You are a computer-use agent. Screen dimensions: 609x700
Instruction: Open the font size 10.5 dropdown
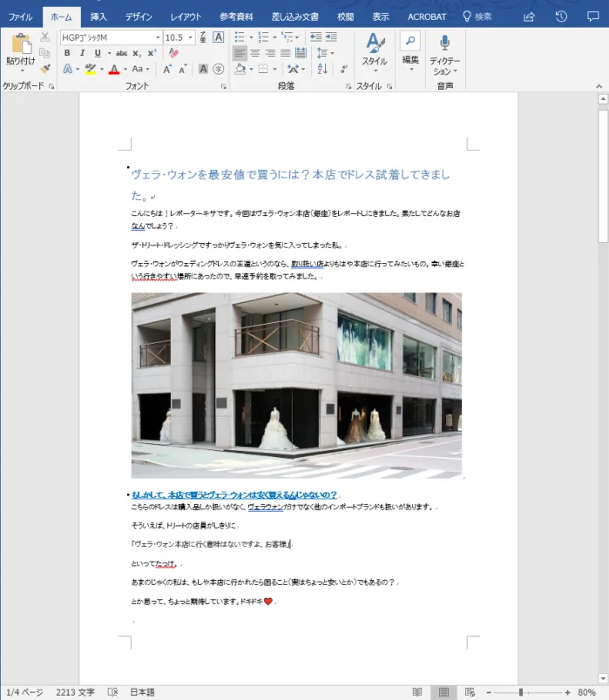(x=191, y=37)
